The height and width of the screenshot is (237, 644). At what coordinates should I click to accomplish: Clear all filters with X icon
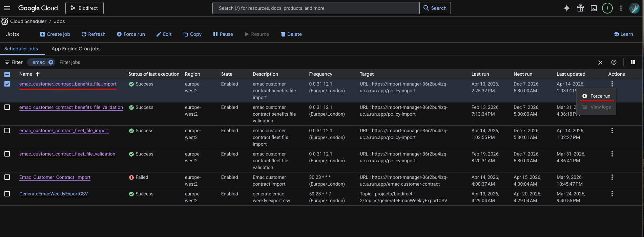pos(600,63)
